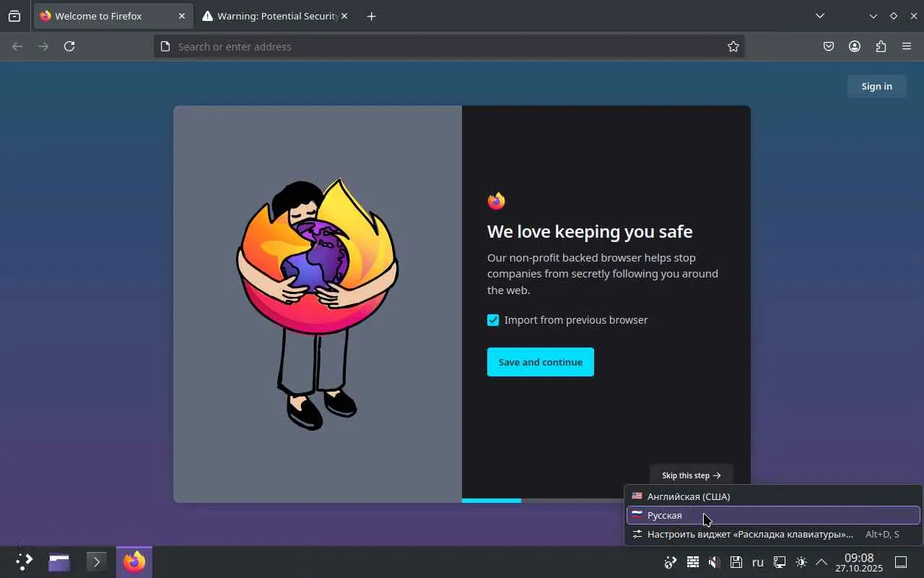Click Save and continue
Viewport: 924px width, 578px height.
pyautogui.click(x=541, y=362)
